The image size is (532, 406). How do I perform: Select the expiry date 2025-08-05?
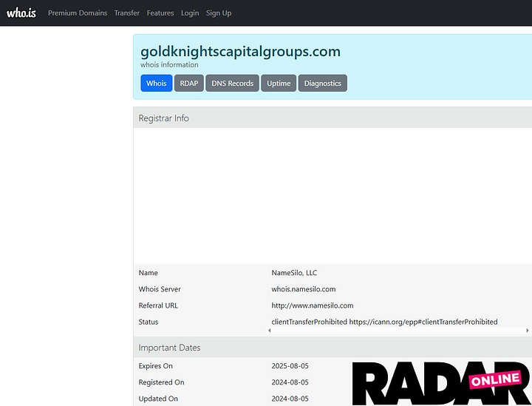point(290,365)
